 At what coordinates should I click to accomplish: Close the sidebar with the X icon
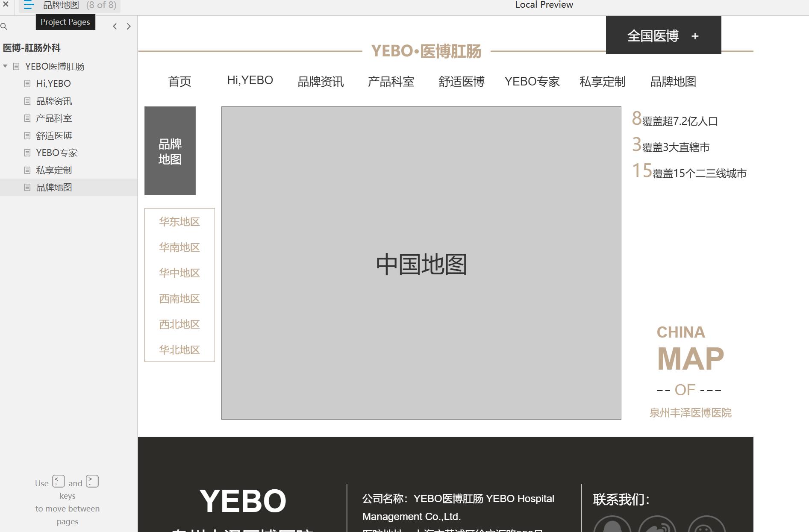[6, 5]
